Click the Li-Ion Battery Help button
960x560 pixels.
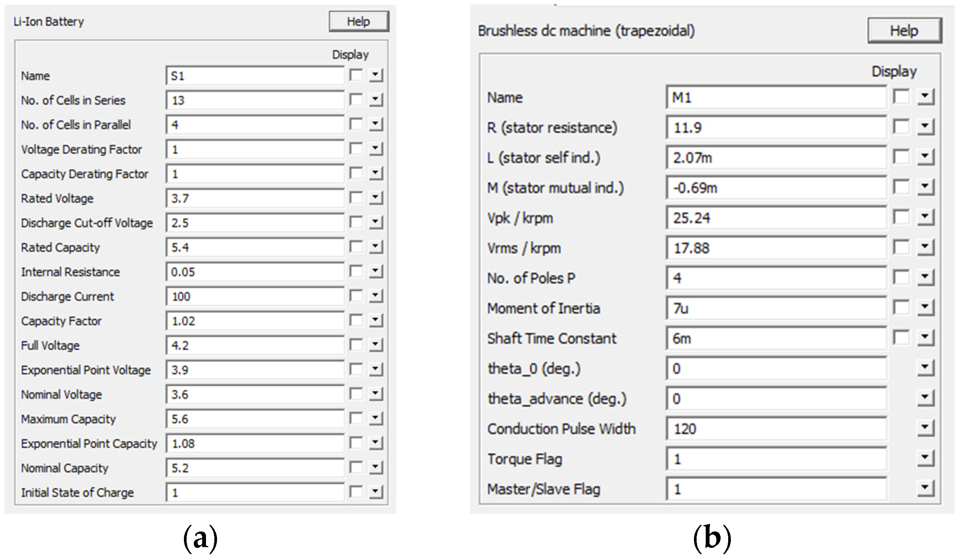coord(358,21)
